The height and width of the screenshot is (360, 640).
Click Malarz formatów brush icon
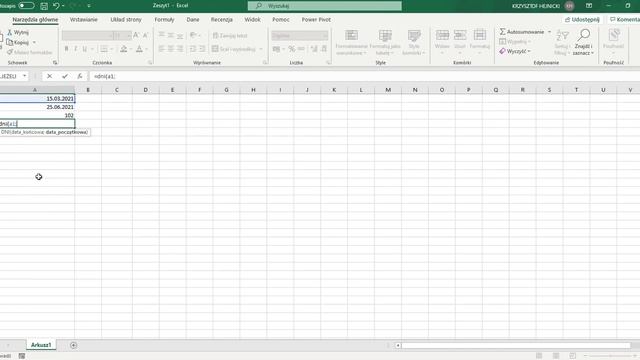pyautogui.click(x=10, y=52)
